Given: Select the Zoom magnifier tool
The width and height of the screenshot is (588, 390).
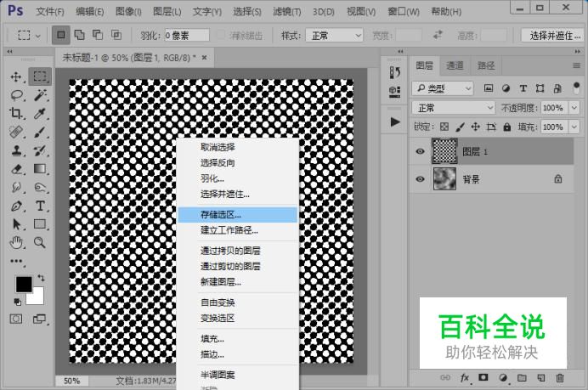Looking at the screenshot, I should point(40,243).
